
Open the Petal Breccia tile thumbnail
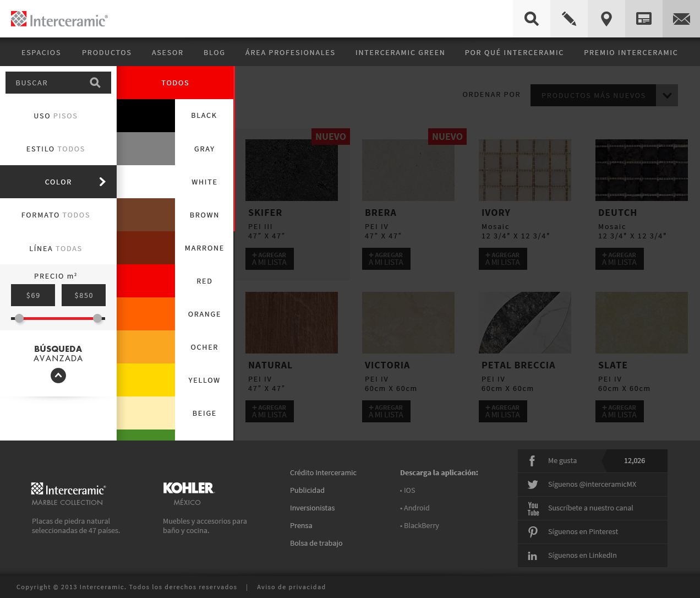(525, 323)
